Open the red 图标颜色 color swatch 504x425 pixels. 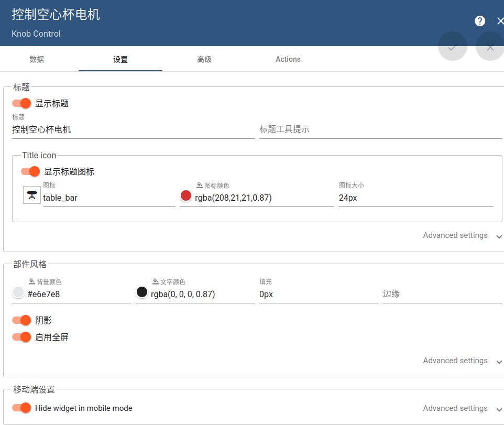(186, 195)
